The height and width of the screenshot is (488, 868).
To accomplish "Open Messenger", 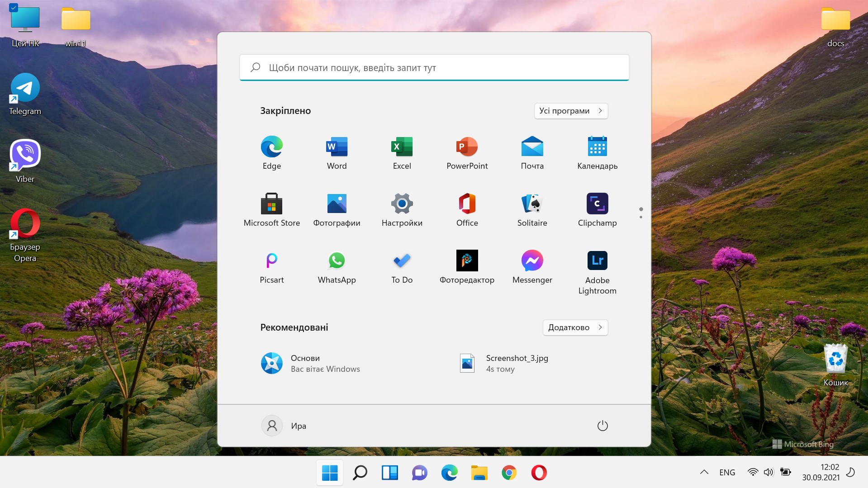I will point(532,267).
